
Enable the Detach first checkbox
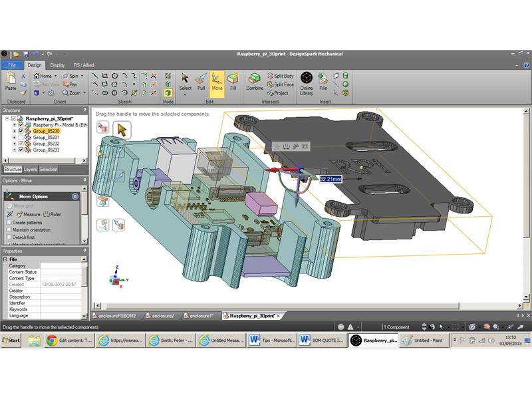pos(9,237)
